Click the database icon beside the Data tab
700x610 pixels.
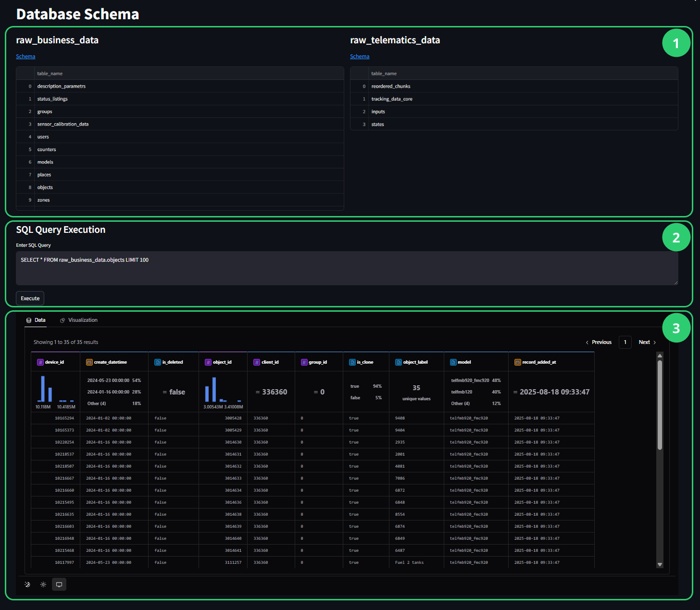point(28,319)
